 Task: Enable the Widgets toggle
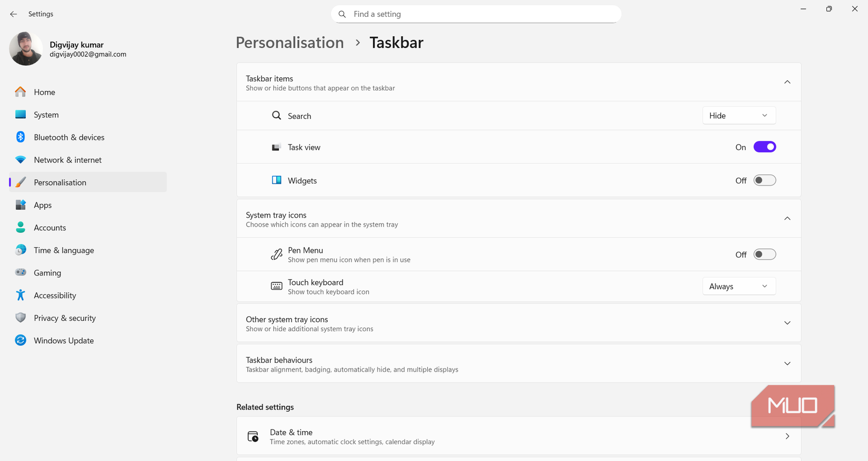pos(765,180)
